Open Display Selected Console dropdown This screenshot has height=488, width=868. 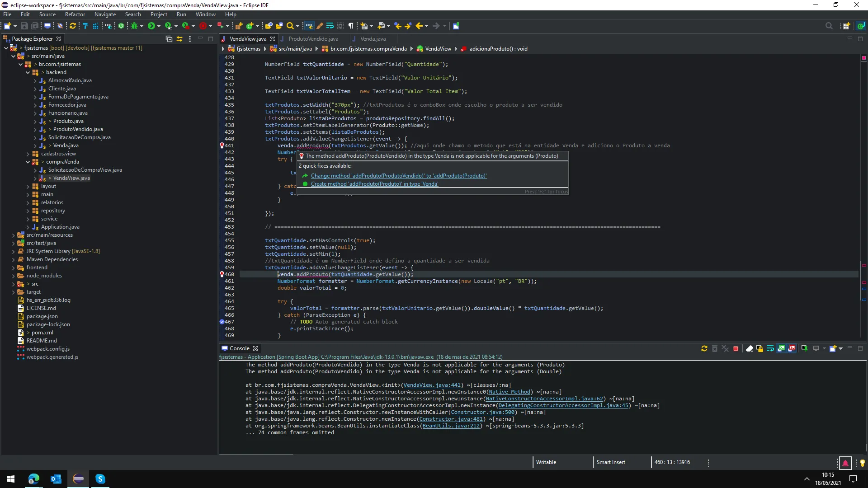click(824, 348)
